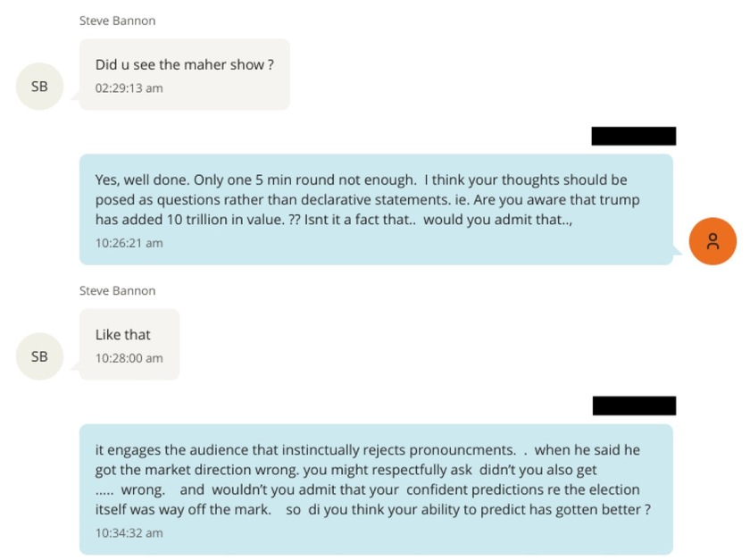750x560 pixels.
Task: Click the 02:29:13 am timestamp
Action: [x=129, y=88]
